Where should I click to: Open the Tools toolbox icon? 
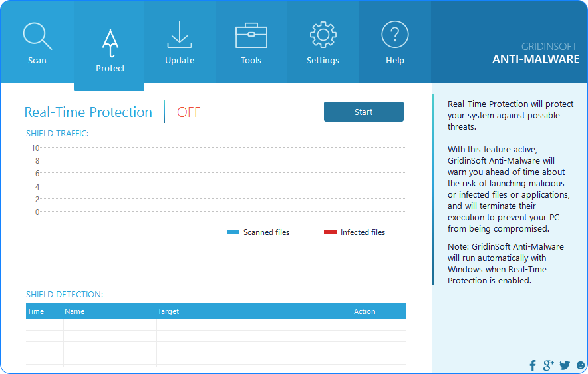click(x=251, y=35)
